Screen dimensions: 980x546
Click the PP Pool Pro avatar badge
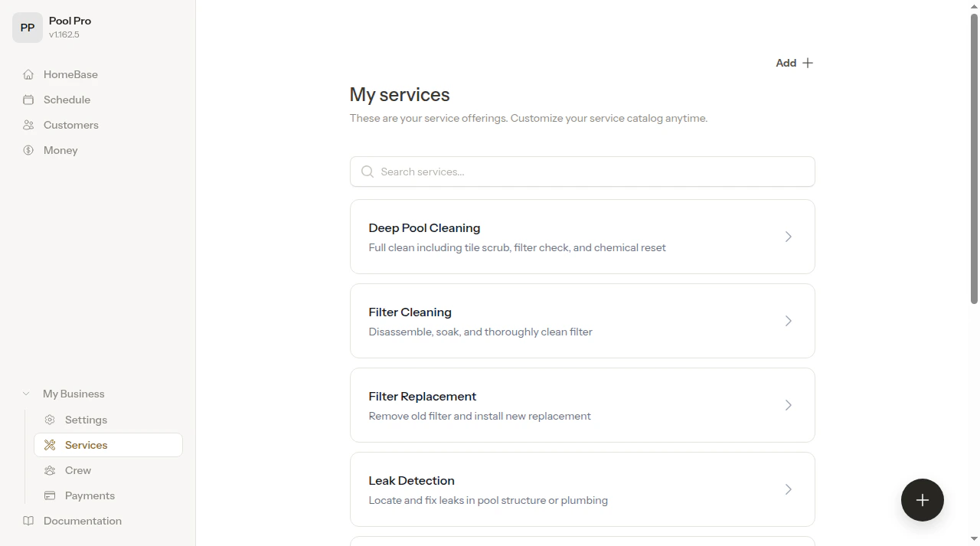(28, 27)
